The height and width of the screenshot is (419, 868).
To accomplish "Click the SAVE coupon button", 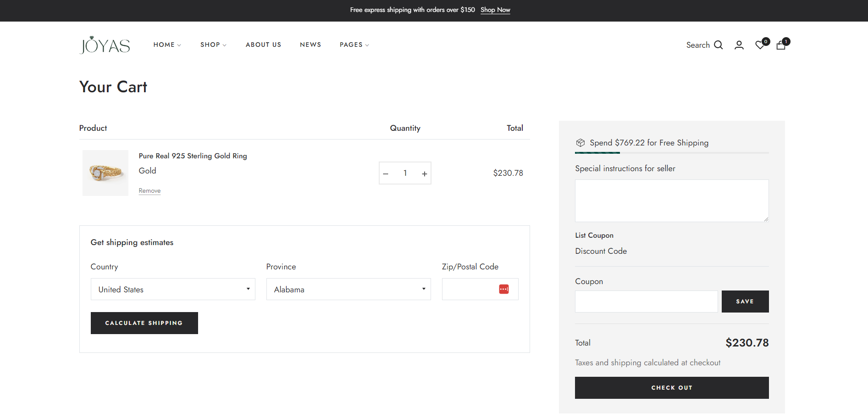I will coord(745,302).
